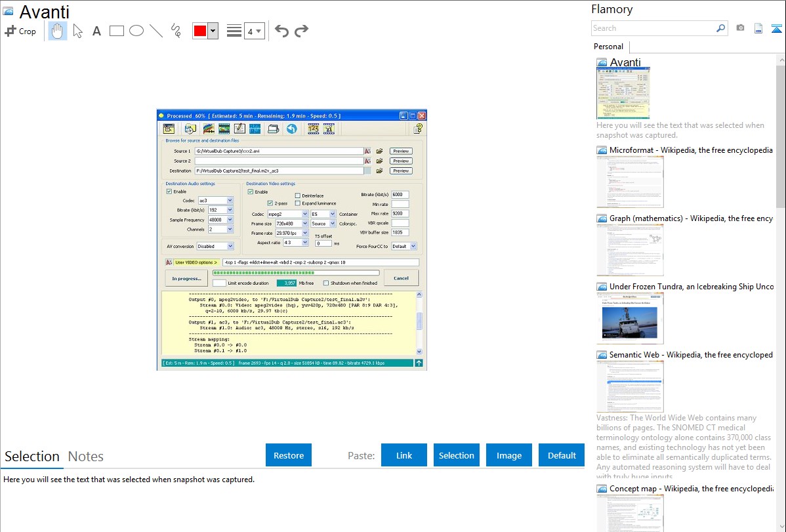
Task: Open the line thickness style icon
Action: (x=234, y=31)
